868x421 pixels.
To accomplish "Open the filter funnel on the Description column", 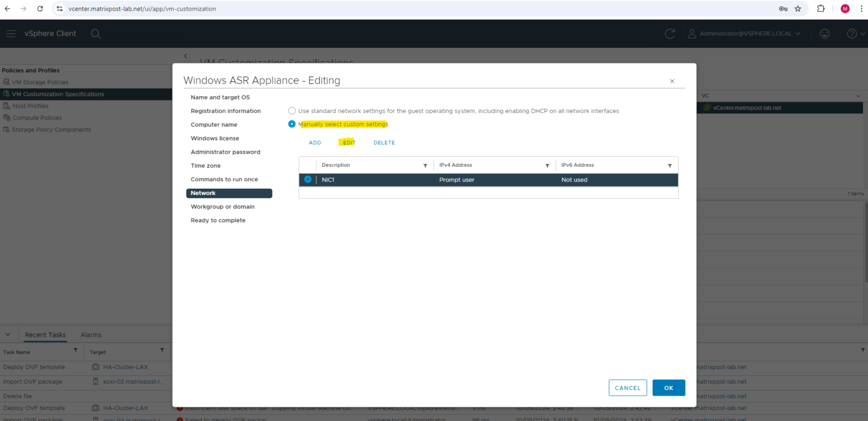I will [x=425, y=165].
